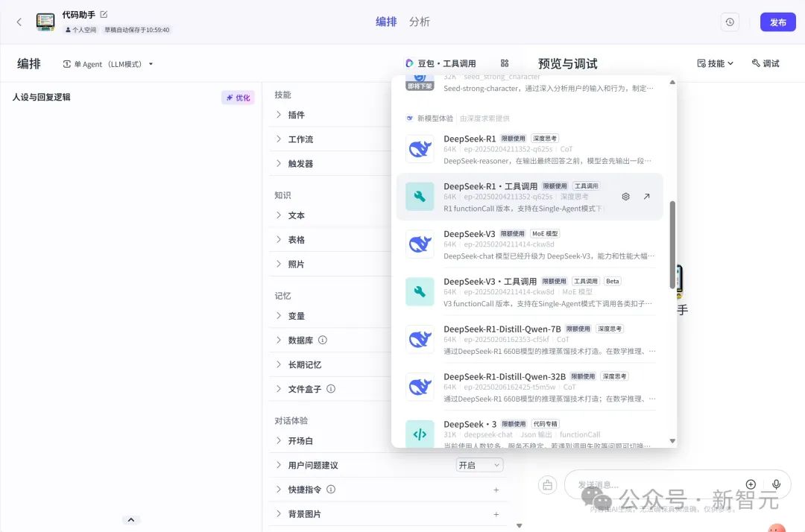Screen dimensions: 805x532
Task: Click the DeepSeek-R1 whale logo icon
Action: pyautogui.click(x=420, y=149)
